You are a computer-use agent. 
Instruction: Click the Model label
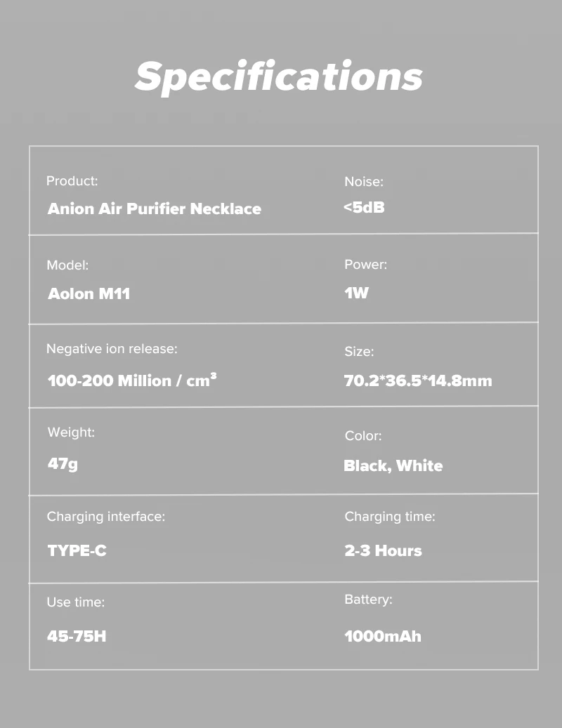tap(67, 265)
